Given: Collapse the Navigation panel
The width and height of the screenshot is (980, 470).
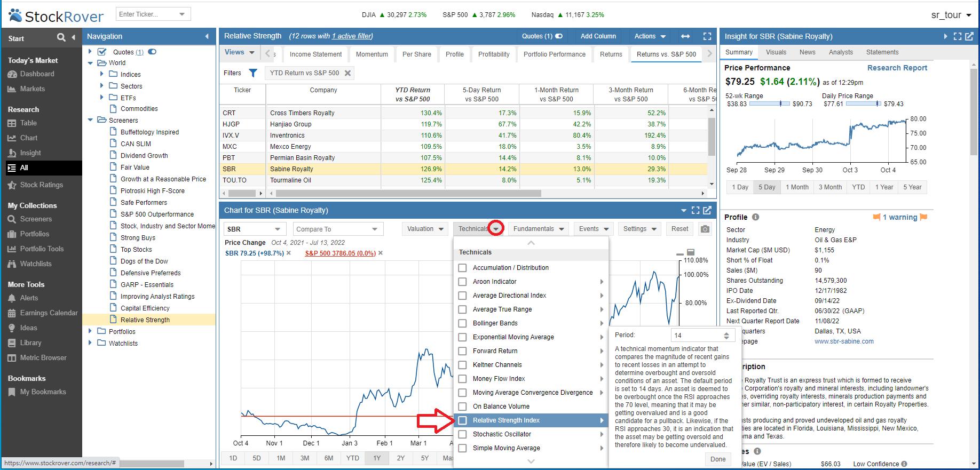Looking at the screenshot, I should pyautogui.click(x=207, y=36).
